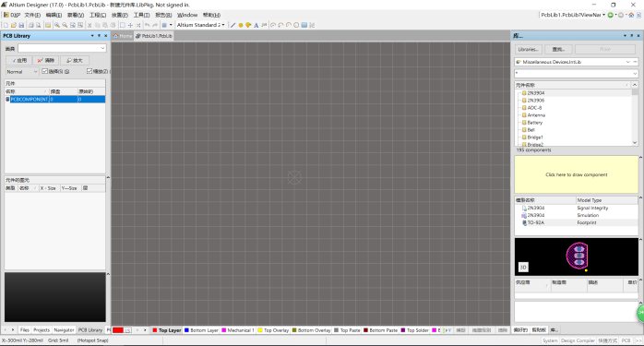Viewport: 644px width, 346px height.
Task: Click the Save file toolbar icon
Action: click(21, 25)
